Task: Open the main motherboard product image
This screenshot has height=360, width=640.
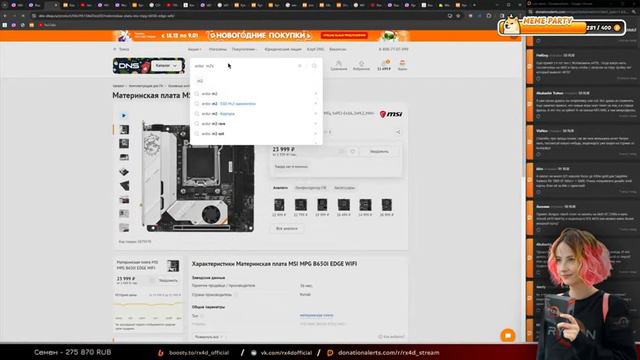Action: [x=198, y=177]
